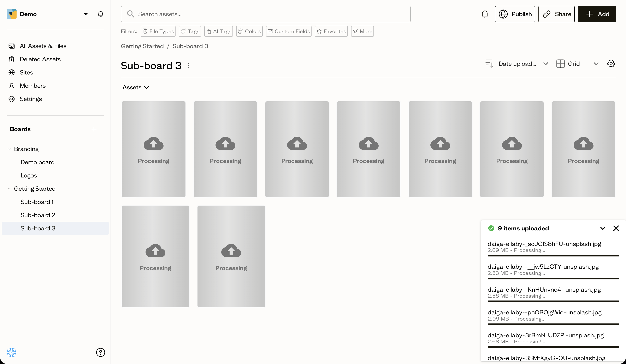Click the link icon on Share button

pyautogui.click(x=547, y=14)
